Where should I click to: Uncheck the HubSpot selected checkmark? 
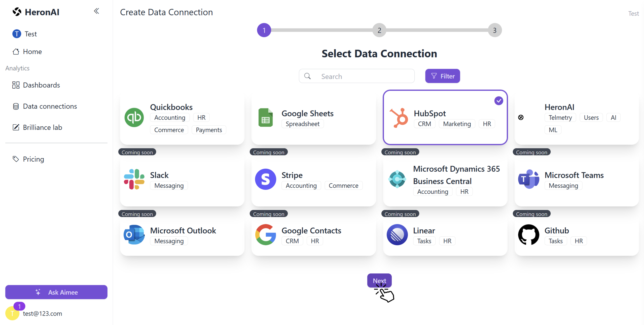click(498, 101)
